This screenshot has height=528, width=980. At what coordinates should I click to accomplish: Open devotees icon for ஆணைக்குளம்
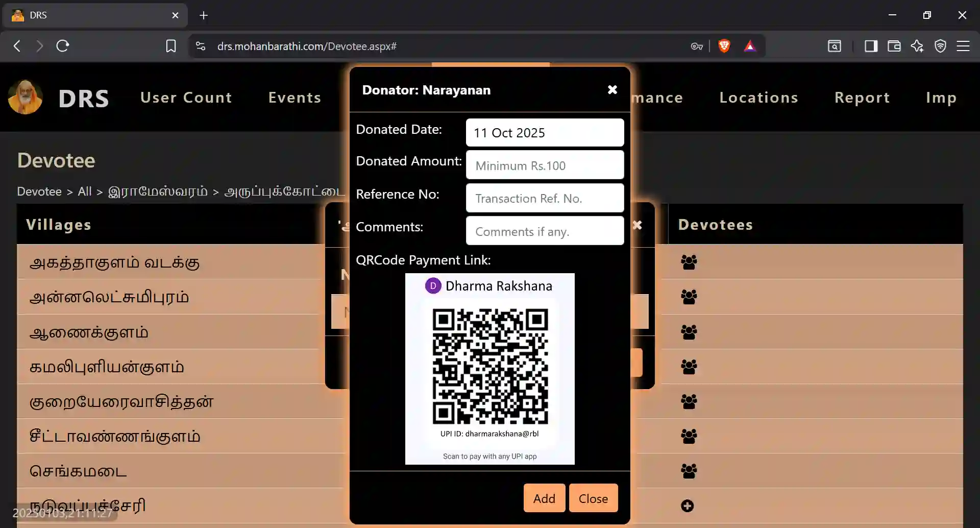pyautogui.click(x=689, y=332)
